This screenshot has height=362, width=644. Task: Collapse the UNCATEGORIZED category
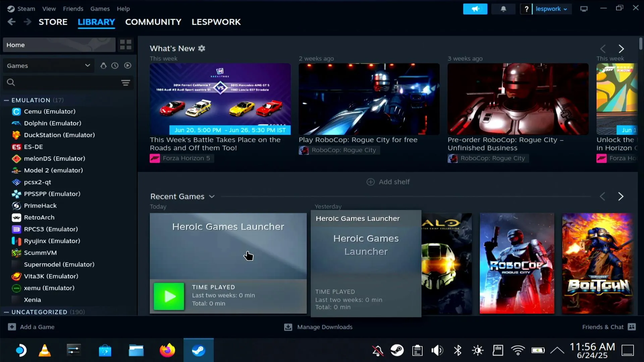click(6, 312)
